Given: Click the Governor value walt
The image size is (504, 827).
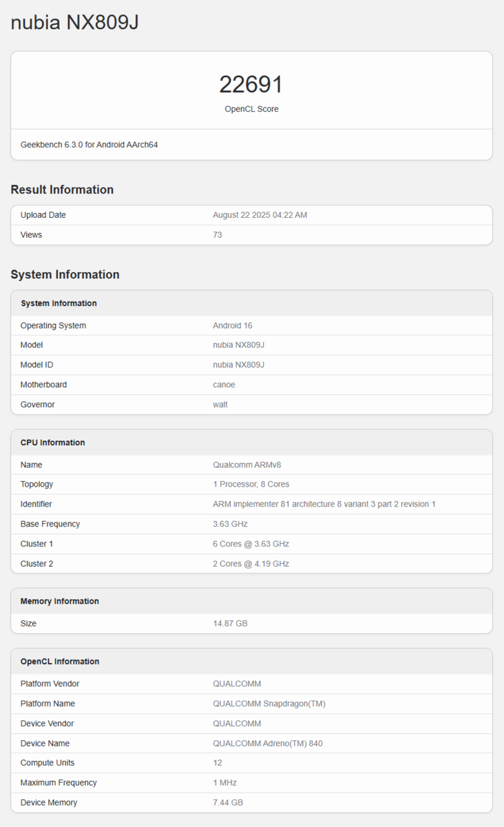Looking at the screenshot, I should pyautogui.click(x=220, y=405).
